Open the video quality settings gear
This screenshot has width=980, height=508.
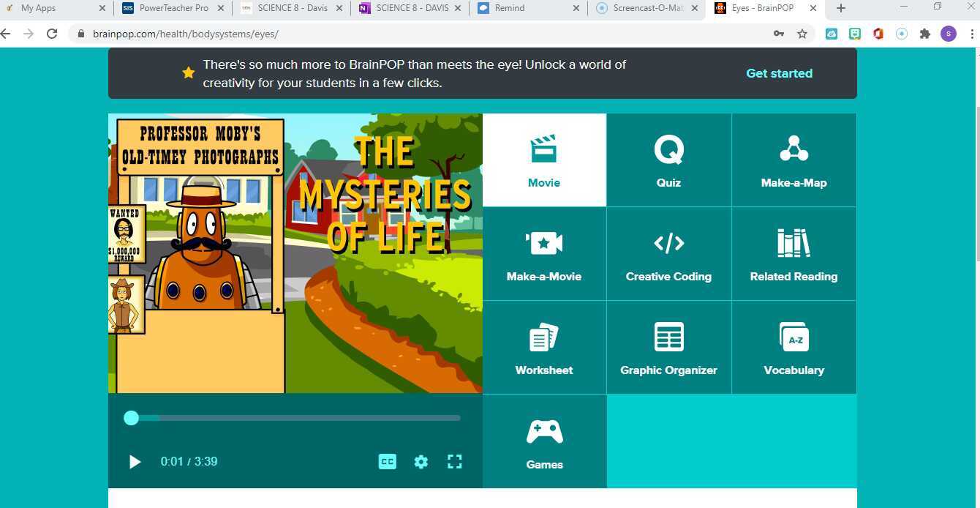click(x=421, y=461)
